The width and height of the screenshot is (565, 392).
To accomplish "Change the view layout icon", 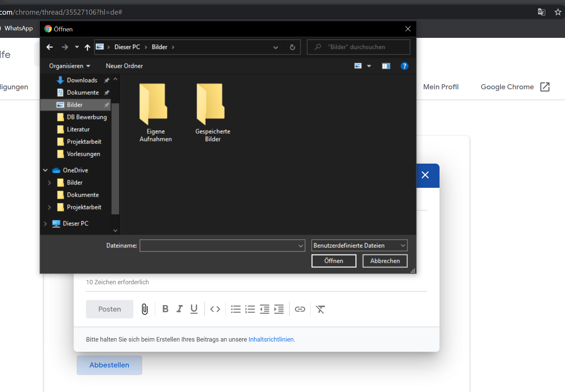I will [358, 66].
